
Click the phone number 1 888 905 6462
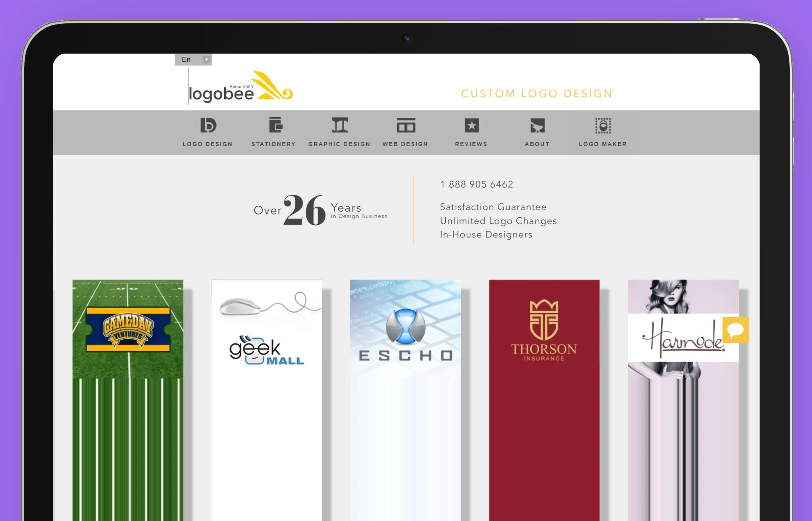[477, 184]
